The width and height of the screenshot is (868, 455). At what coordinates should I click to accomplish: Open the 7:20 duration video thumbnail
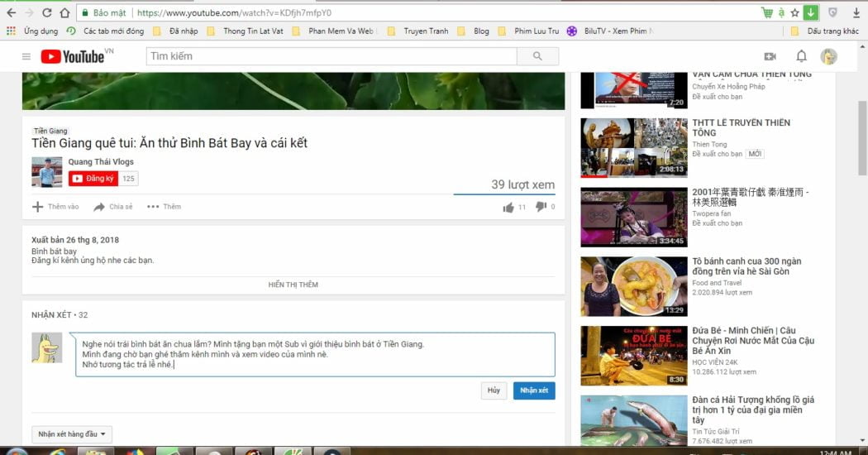pos(634,90)
